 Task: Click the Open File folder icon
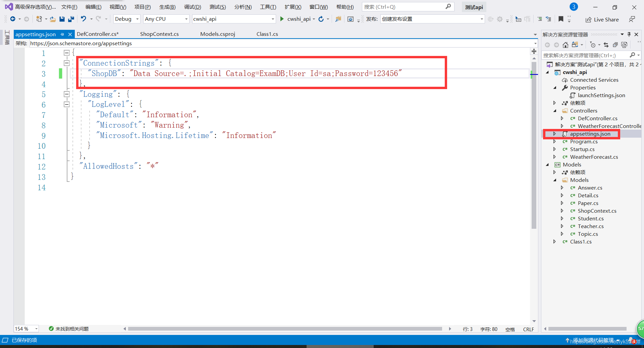tap(53, 19)
